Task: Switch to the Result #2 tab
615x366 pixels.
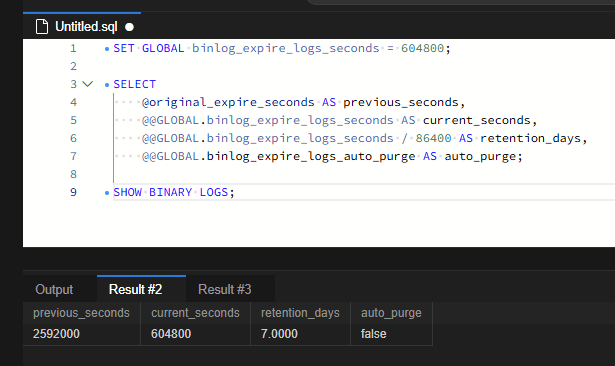Action: [x=135, y=290]
